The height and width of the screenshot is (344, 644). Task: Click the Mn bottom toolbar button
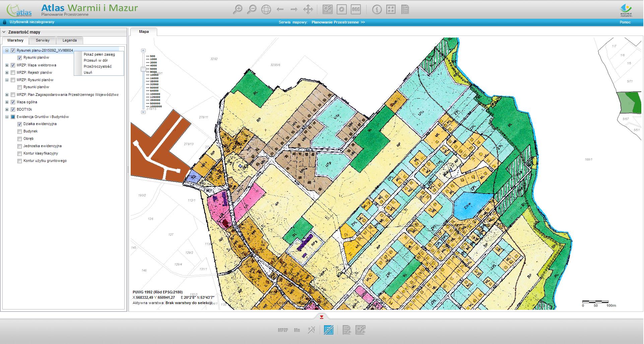click(x=297, y=330)
